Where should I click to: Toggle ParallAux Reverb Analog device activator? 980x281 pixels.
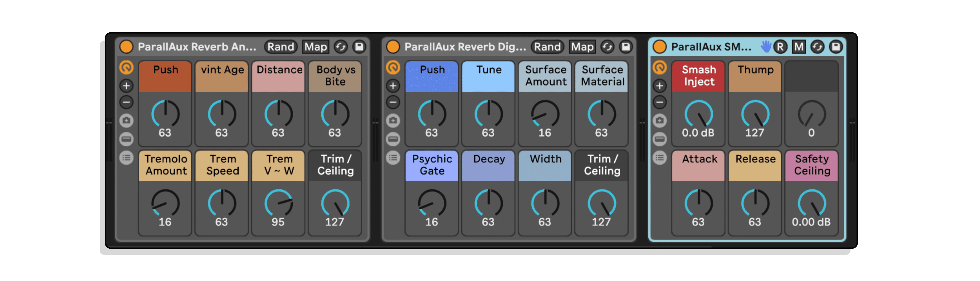[126, 47]
